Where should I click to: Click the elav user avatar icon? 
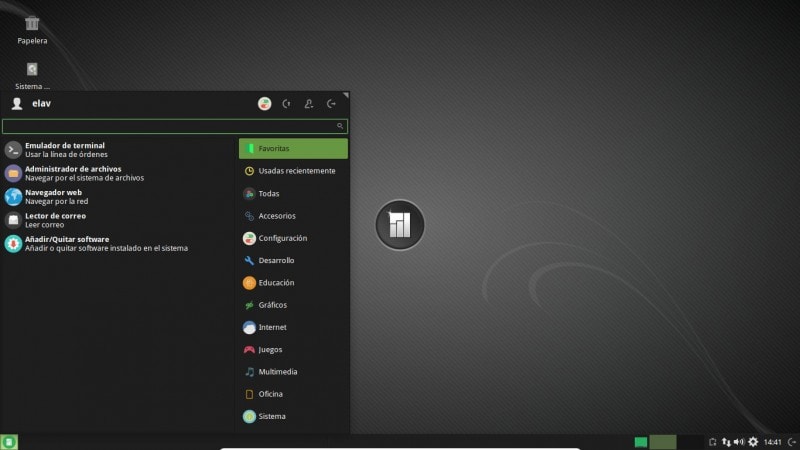point(17,104)
